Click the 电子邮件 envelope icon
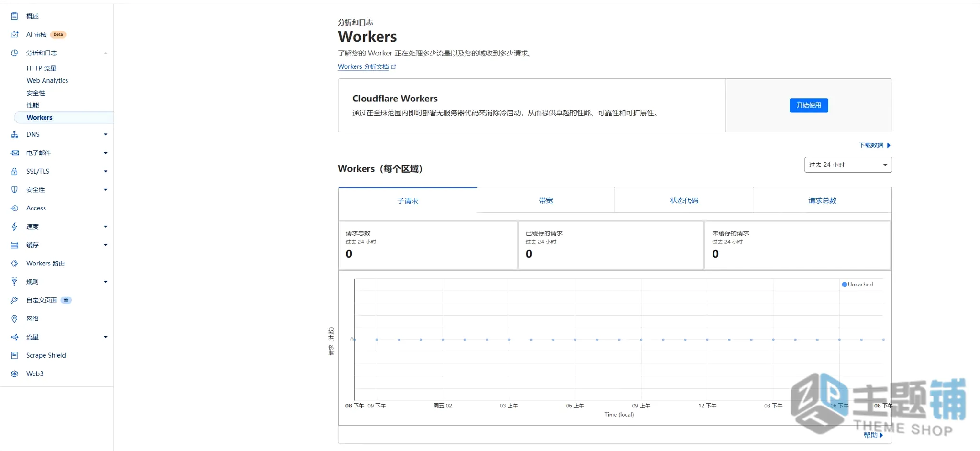The image size is (980, 451). 14,153
